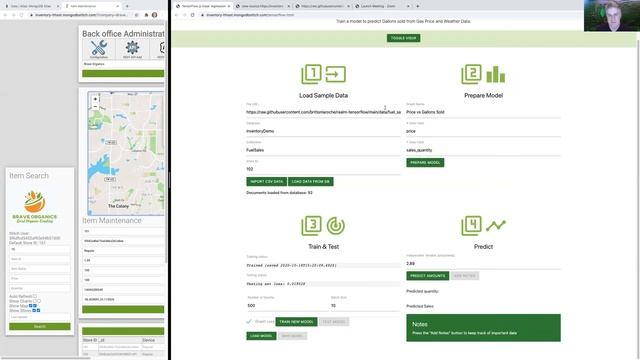The width and height of the screenshot is (640, 360).
Task: Click the greyed-out ADD NOTES button
Action: (464, 276)
